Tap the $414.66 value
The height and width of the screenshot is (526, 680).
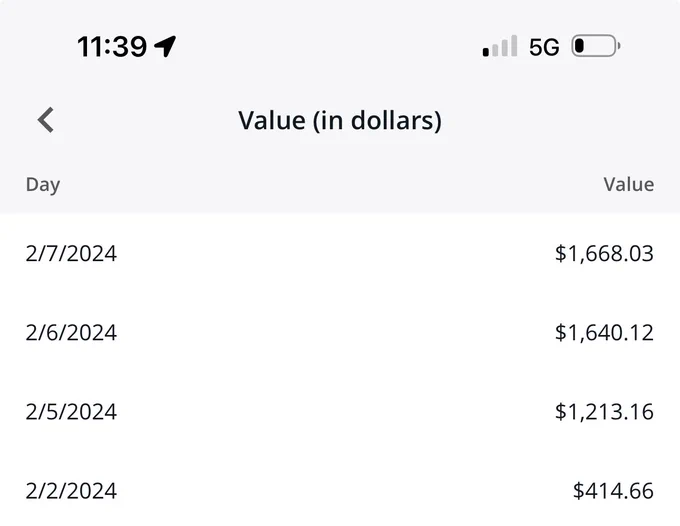pyautogui.click(x=613, y=490)
